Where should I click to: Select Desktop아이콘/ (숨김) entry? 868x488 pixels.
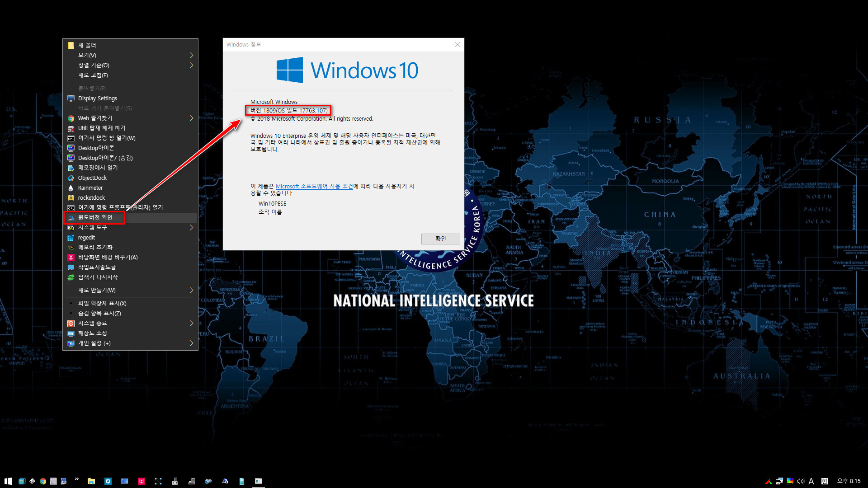[x=130, y=158]
